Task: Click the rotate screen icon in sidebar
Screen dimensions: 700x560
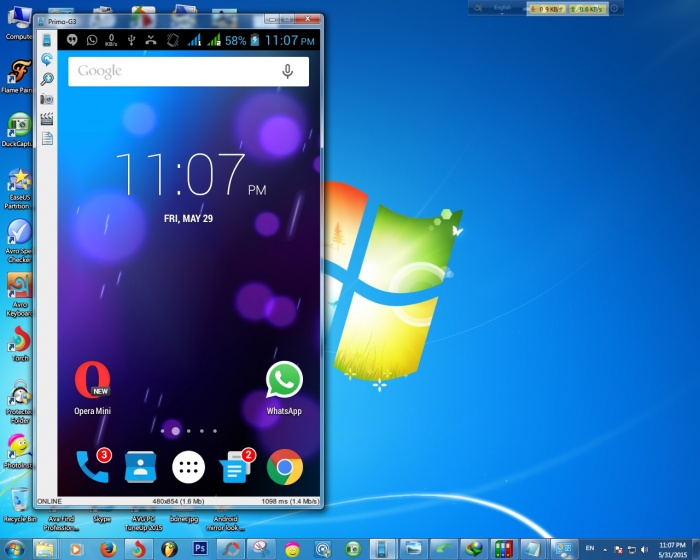Action: [x=46, y=59]
